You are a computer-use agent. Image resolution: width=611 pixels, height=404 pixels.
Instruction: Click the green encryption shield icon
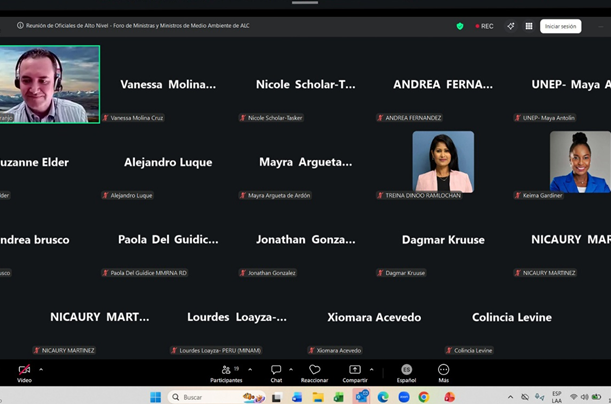(x=460, y=26)
